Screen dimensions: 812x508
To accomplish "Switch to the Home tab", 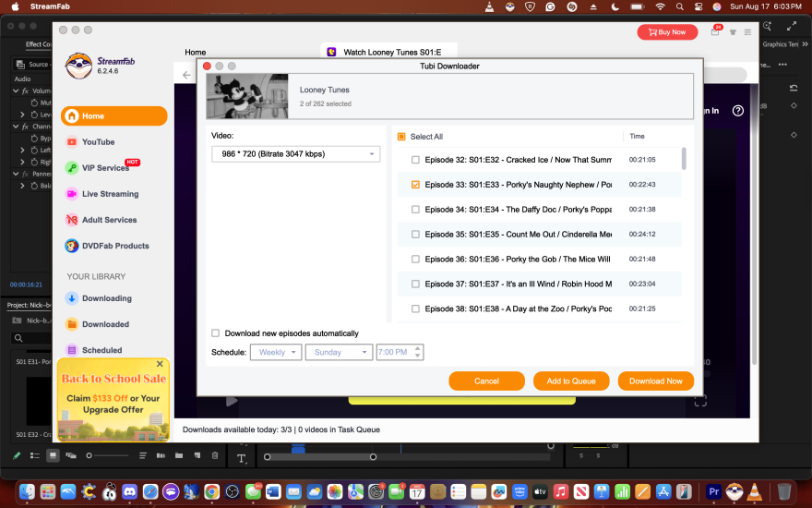I will pyautogui.click(x=196, y=53).
